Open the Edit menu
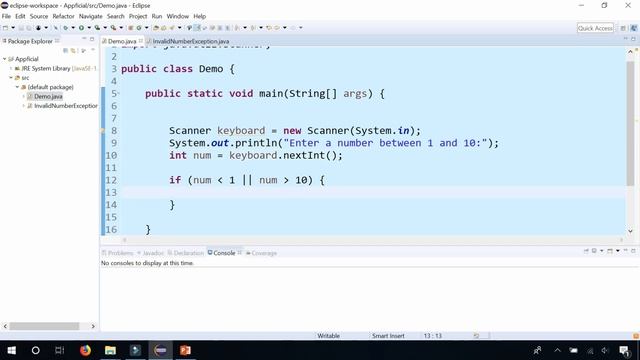The image size is (640, 360). (x=20, y=16)
